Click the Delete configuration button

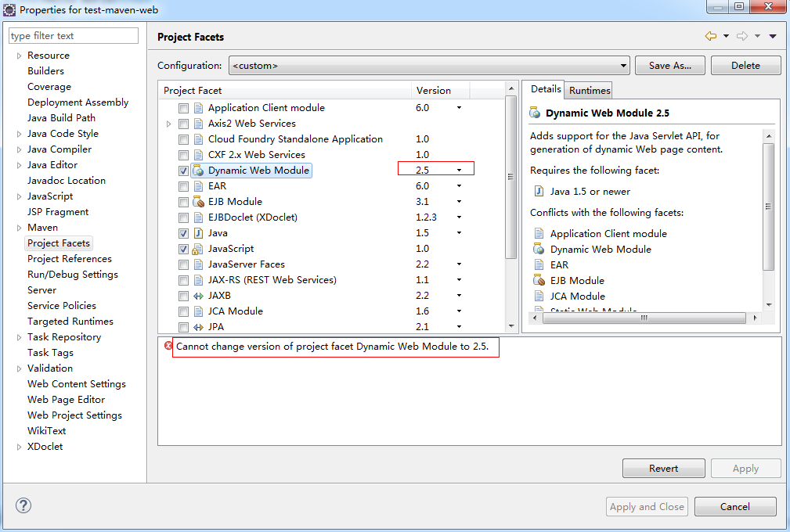745,66
